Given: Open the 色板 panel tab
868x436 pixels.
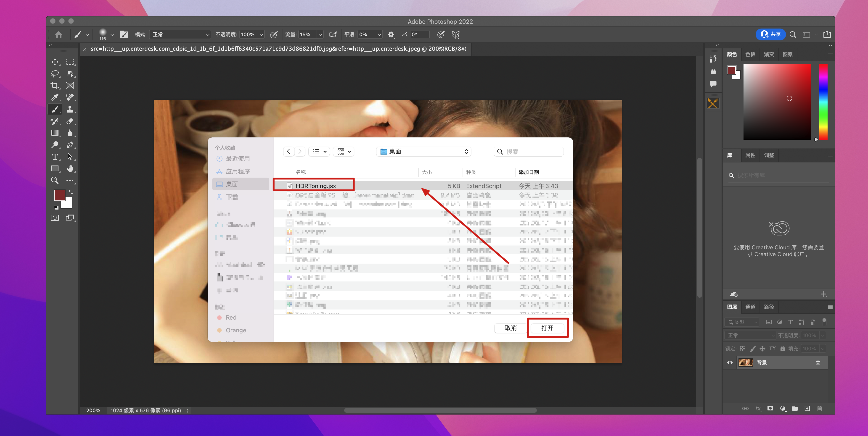Looking at the screenshot, I should [750, 54].
